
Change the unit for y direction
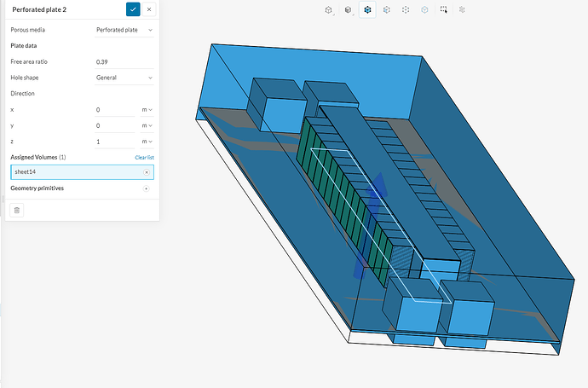click(147, 126)
